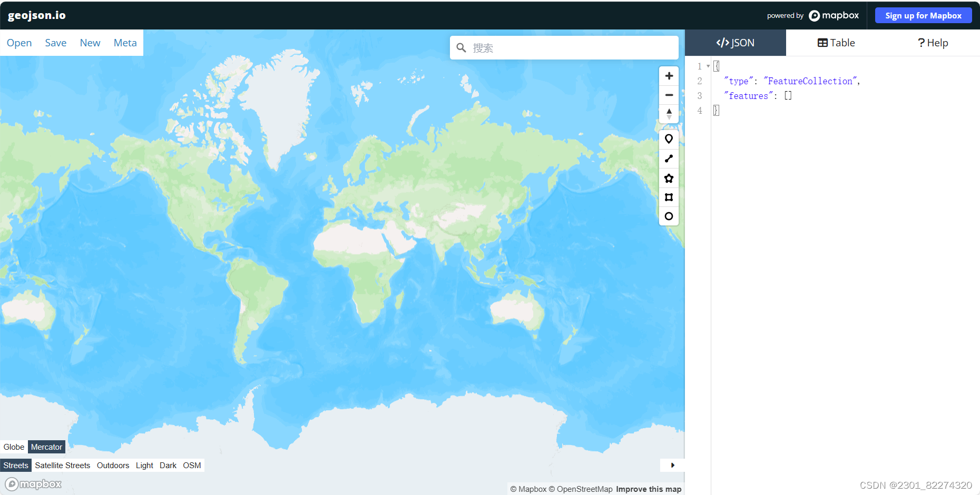Switch to the Table tab
Image resolution: width=980 pixels, height=495 pixels.
coord(836,43)
